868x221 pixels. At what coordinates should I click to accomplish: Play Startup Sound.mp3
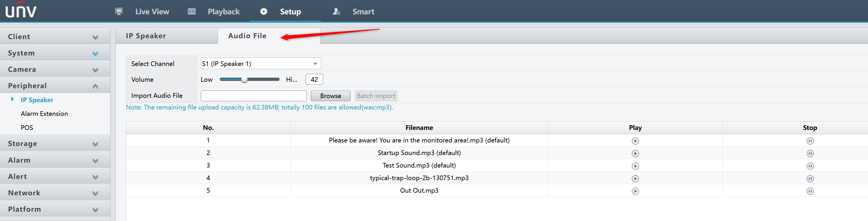tap(635, 154)
